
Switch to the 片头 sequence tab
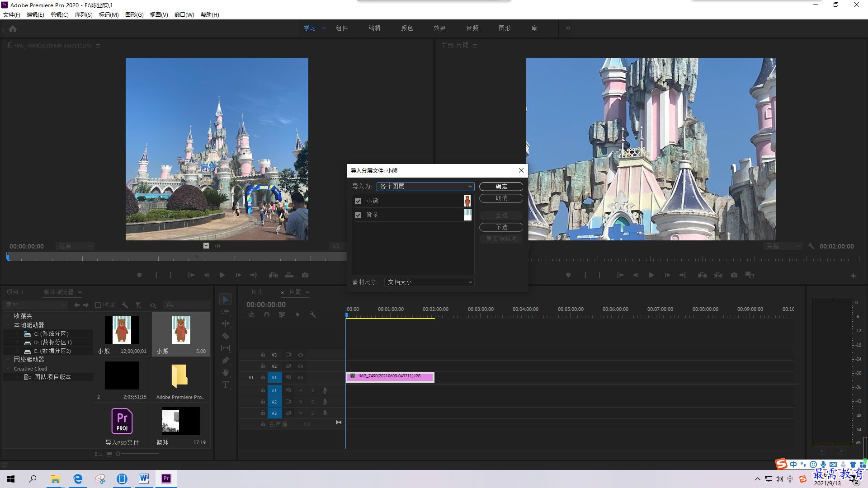click(257, 292)
